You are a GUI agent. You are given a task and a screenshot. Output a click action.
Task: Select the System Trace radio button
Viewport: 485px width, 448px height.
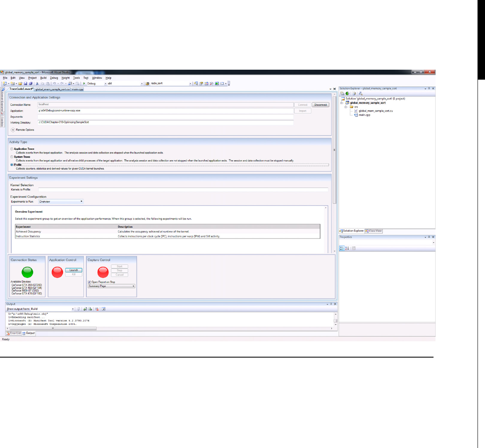click(x=12, y=157)
